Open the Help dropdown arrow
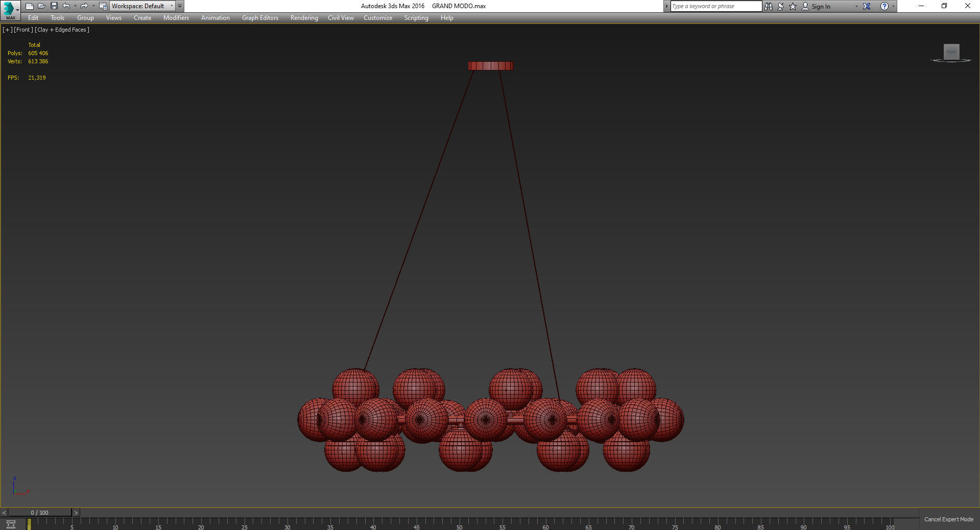 click(893, 6)
